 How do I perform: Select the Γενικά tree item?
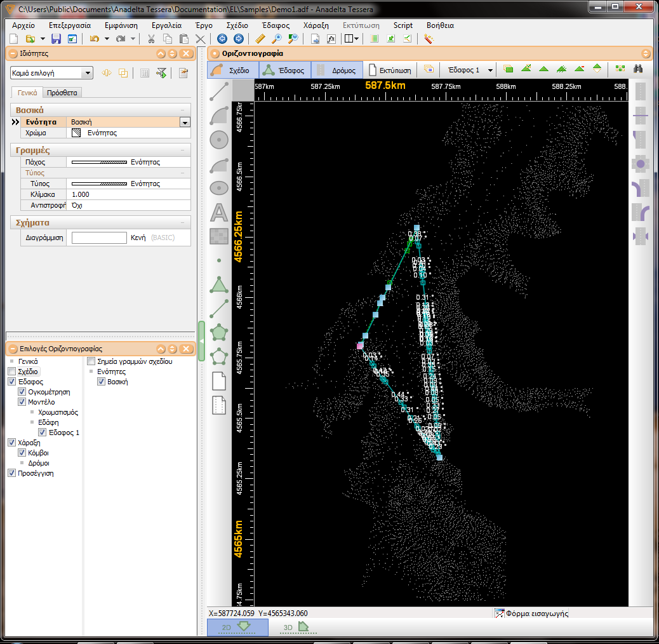click(x=28, y=361)
